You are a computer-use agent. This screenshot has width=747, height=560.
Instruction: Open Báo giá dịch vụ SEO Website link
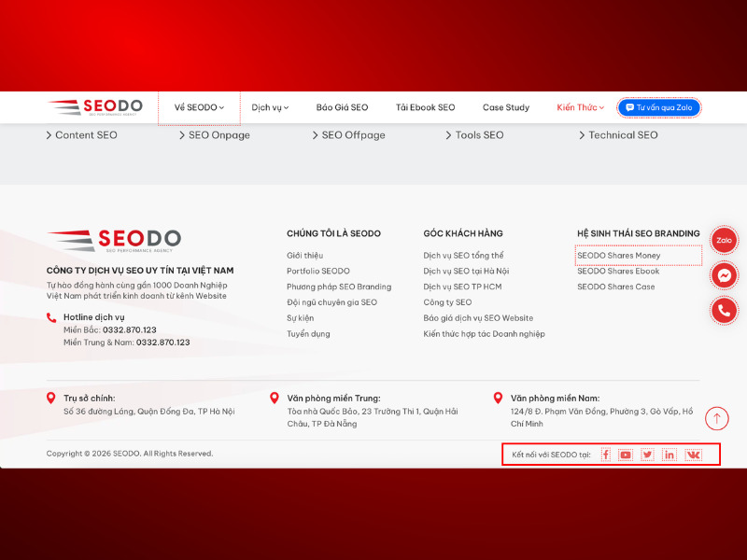pyautogui.click(x=478, y=318)
